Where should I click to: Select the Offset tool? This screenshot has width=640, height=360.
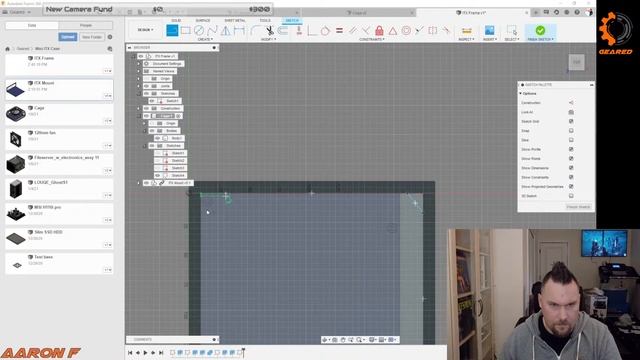tap(282, 30)
